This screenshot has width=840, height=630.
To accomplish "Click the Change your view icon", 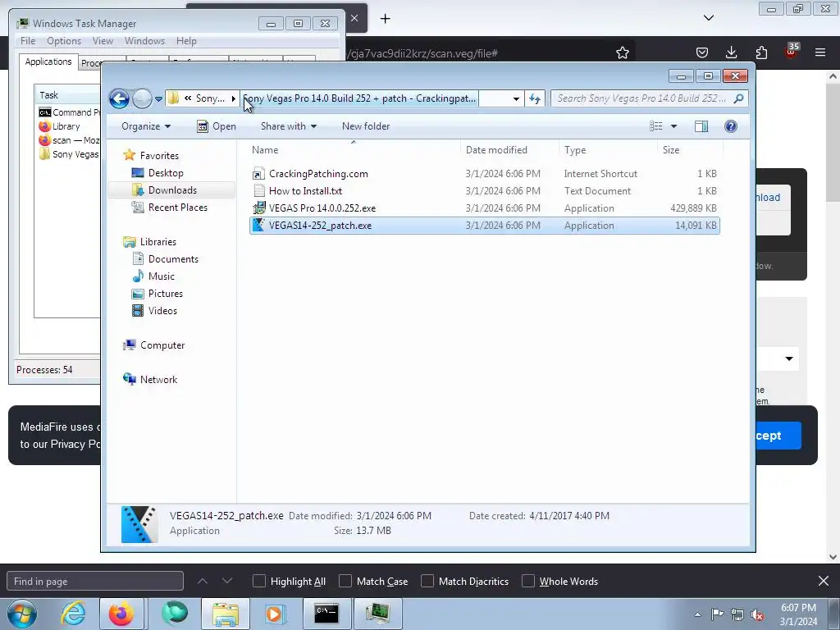I will click(x=655, y=126).
